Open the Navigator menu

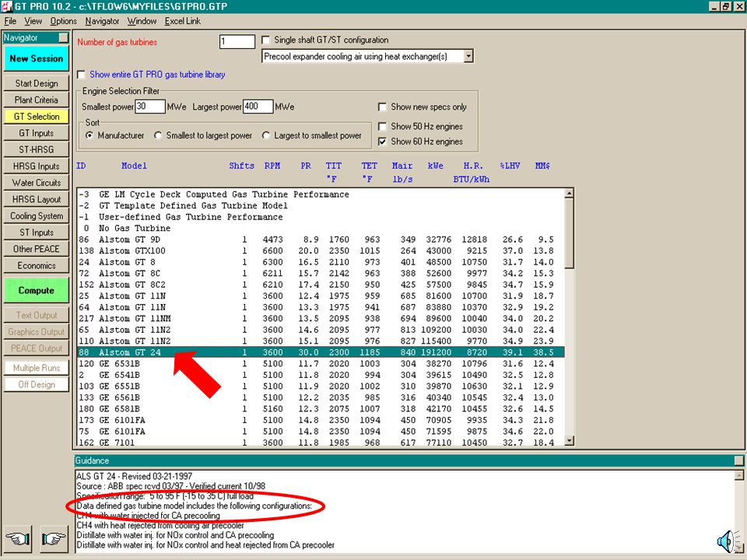102,21
